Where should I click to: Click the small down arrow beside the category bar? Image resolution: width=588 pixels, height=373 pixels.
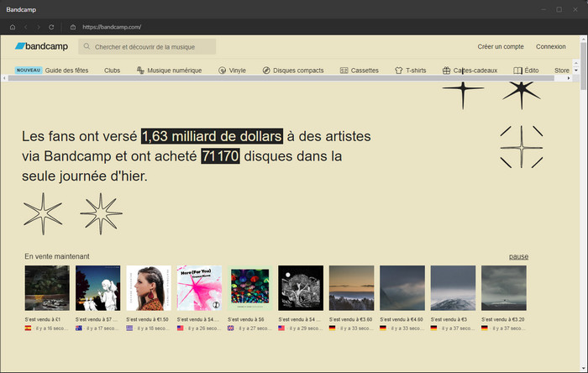click(x=576, y=71)
